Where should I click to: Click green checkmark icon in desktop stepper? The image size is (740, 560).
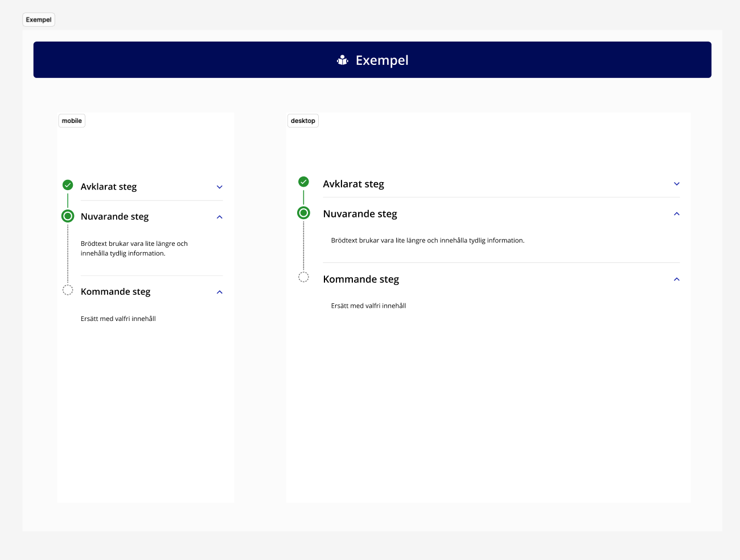(304, 182)
